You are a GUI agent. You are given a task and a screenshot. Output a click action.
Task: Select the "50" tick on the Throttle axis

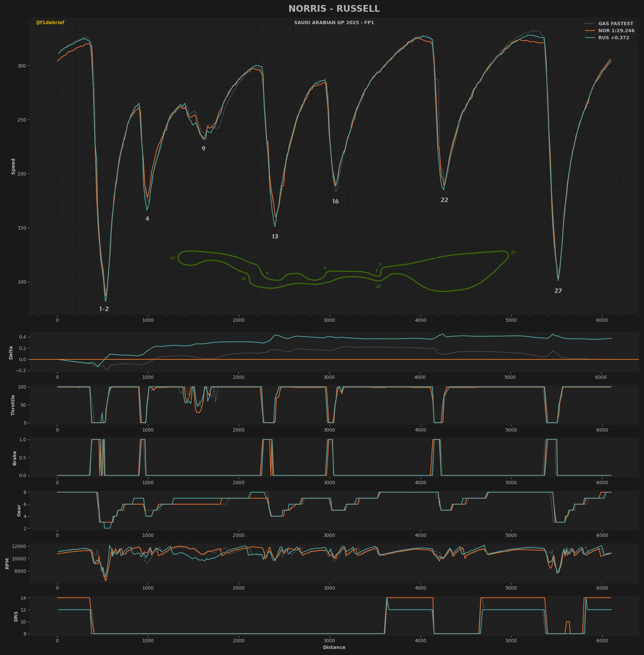click(x=23, y=405)
